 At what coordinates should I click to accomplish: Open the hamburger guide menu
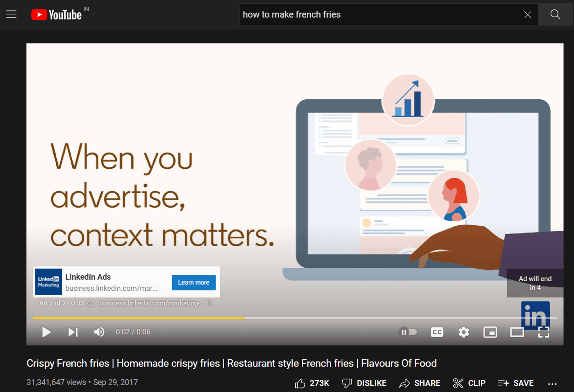[x=11, y=14]
